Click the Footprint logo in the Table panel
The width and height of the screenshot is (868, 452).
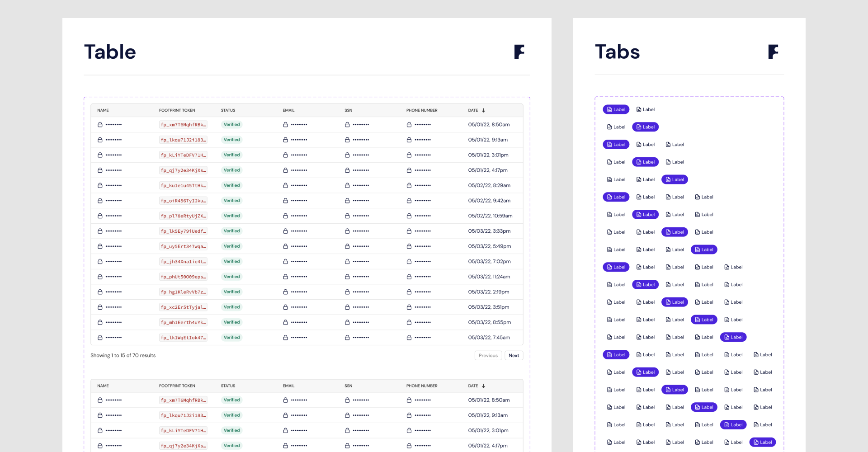[519, 52]
